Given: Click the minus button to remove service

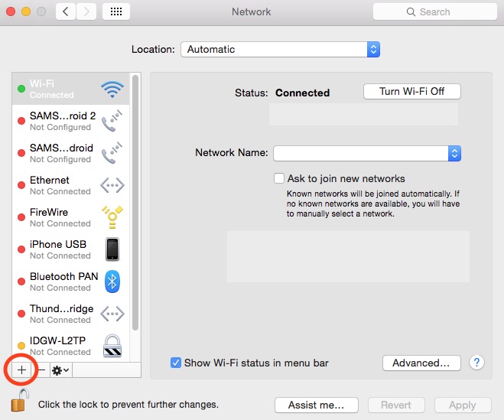Looking at the screenshot, I should pos(41,370).
